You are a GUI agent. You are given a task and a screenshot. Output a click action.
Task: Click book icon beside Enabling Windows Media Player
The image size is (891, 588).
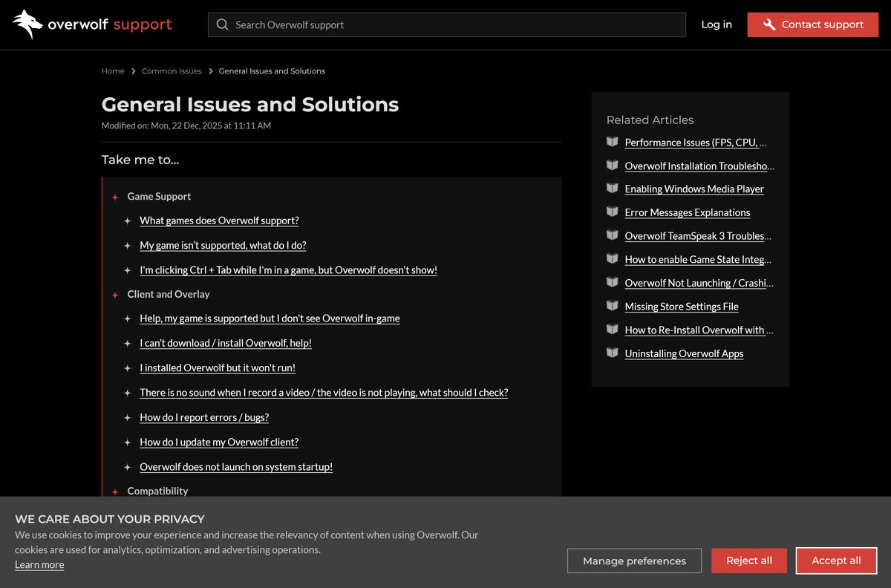[x=612, y=188]
